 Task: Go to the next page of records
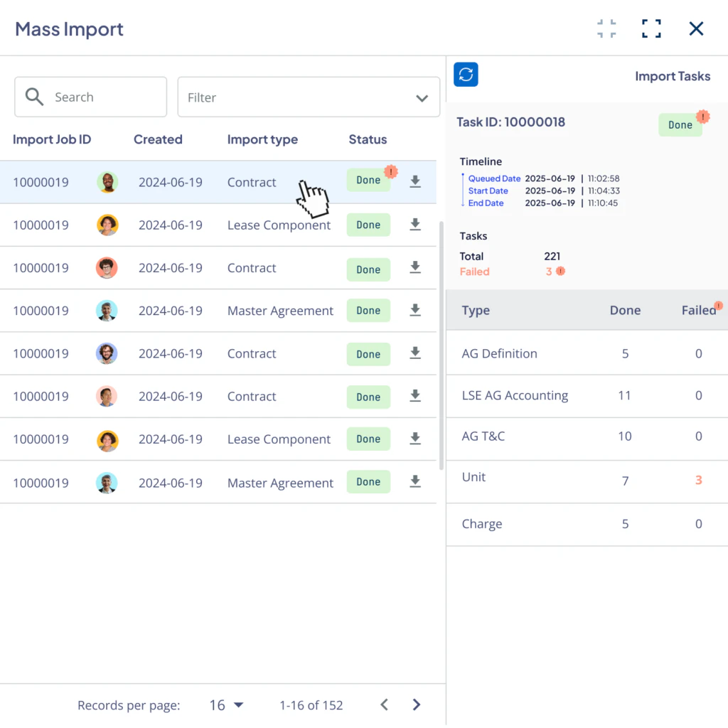pos(417,705)
